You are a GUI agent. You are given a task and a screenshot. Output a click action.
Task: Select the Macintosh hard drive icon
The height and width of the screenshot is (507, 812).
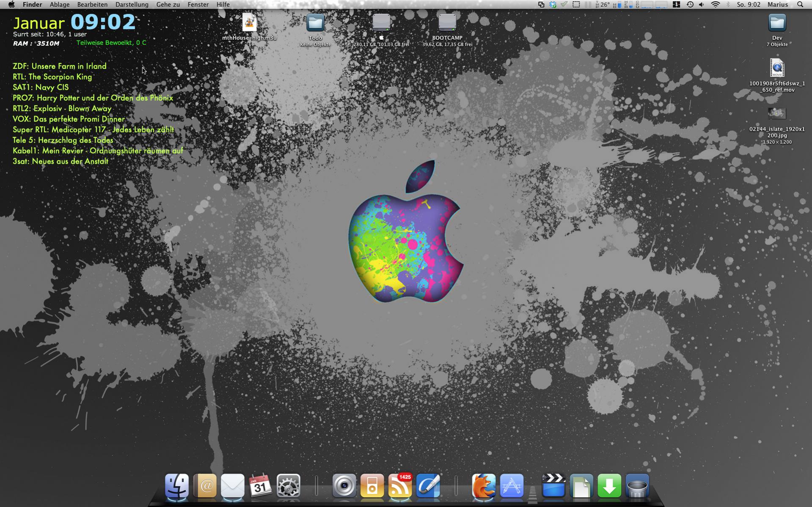point(381,22)
